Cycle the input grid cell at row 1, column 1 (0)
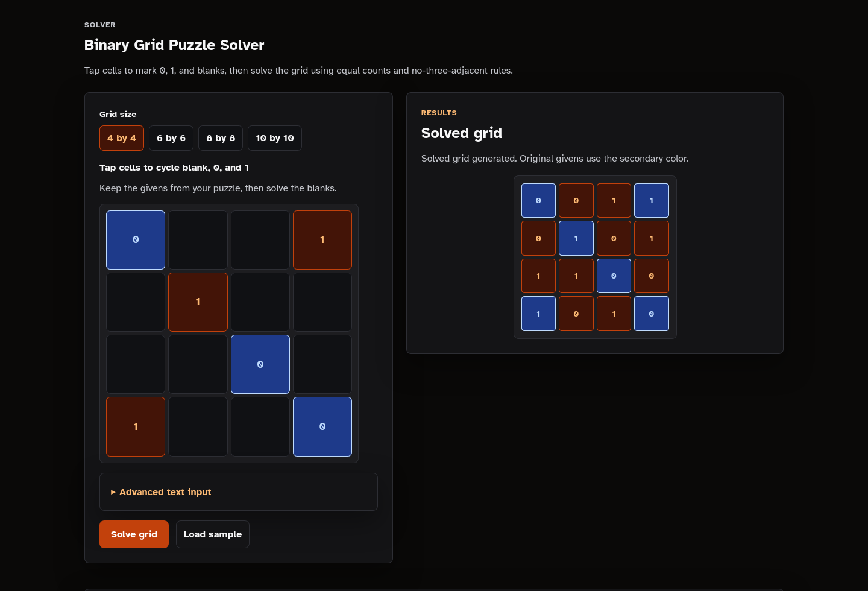 point(136,240)
